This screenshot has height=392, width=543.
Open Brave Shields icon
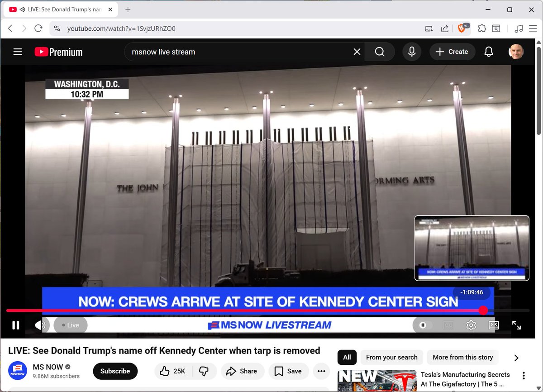462,29
